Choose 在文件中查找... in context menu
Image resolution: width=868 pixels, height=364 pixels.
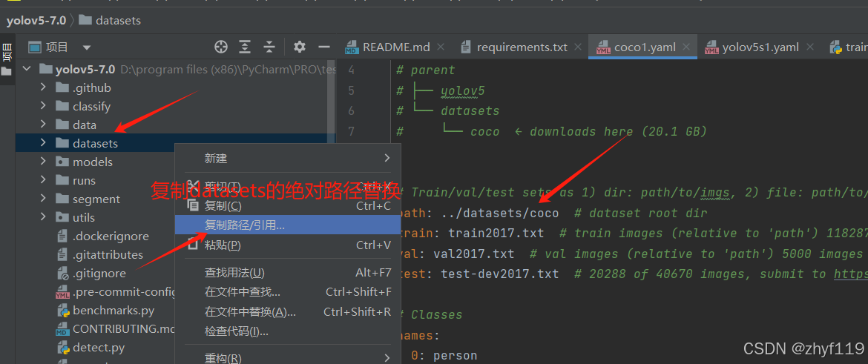coord(288,292)
